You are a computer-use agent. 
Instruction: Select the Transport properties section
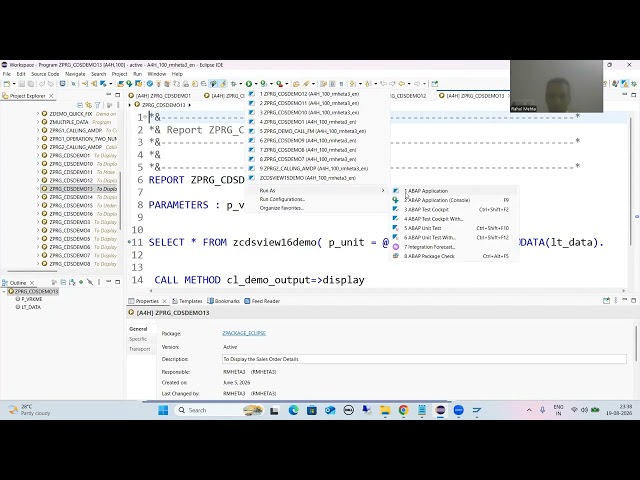coord(140,349)
